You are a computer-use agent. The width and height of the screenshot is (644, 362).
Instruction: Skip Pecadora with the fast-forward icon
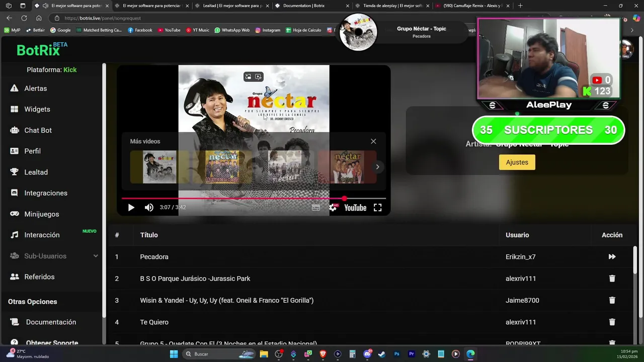click(x=612, y=257)
